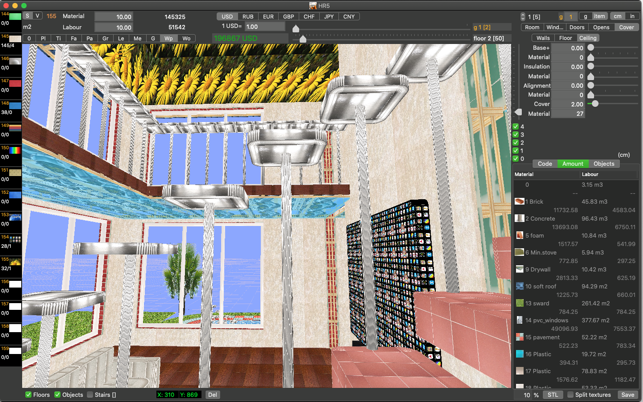Click the STL export button
This screenshot has width=643, height=402.
click(x=553, y=395)
